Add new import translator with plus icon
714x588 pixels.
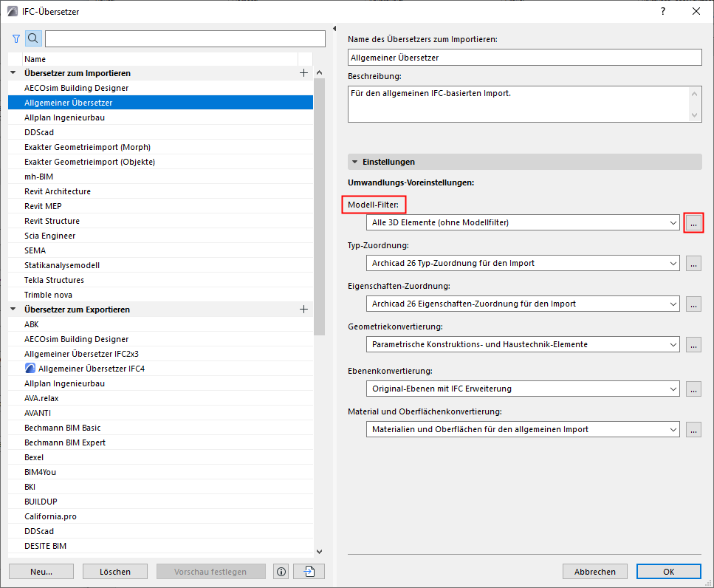pos(303,73)
